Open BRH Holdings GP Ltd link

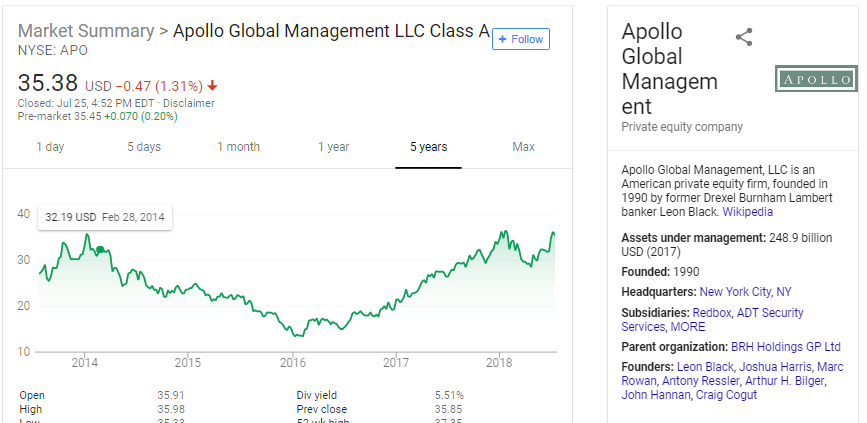(x=786, y=347)
